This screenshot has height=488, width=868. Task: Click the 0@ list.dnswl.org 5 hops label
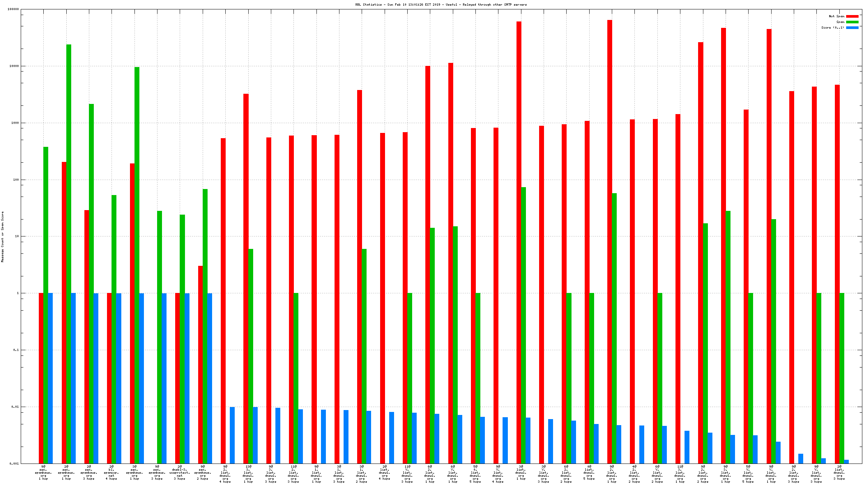pyautogui.click(x=589, y=473)
